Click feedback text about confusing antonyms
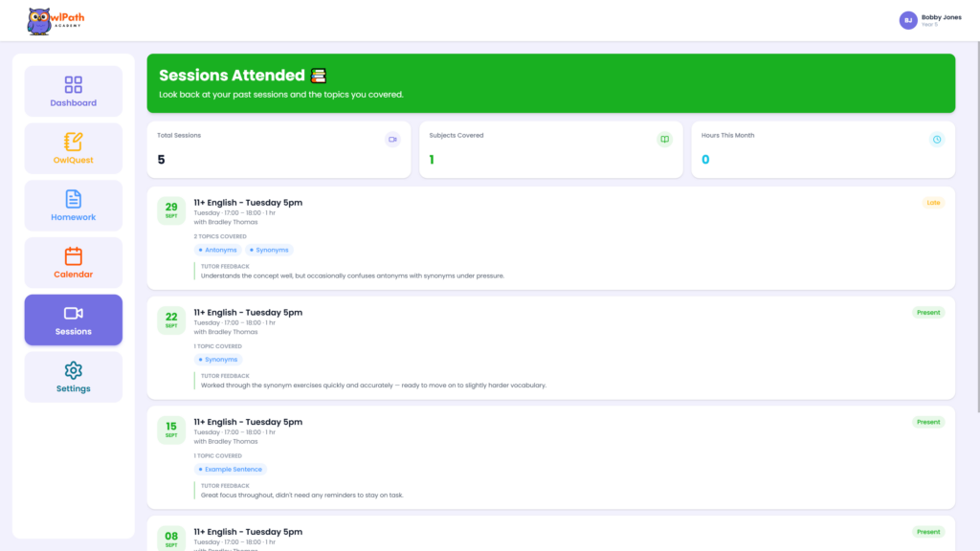This screenshot has height=551, width=980. click(x=352, y=275)
